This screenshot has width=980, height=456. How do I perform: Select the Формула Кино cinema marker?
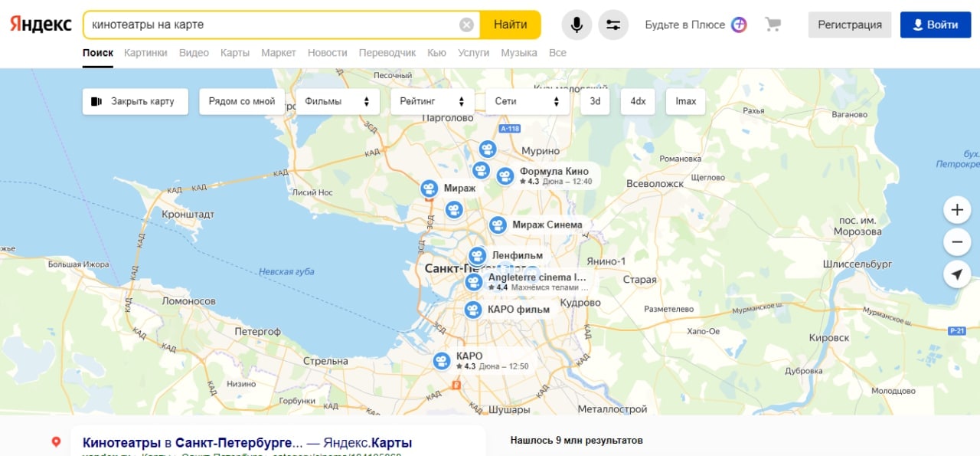(x=505, y=176)
